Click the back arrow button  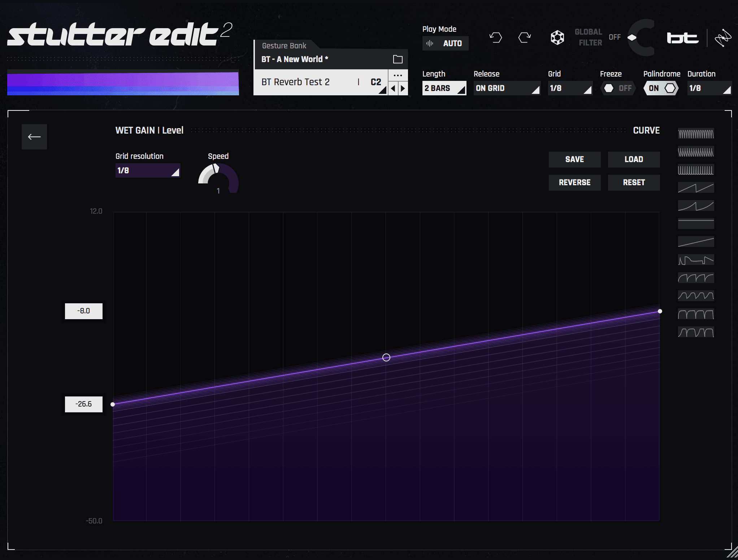(34, 137)
